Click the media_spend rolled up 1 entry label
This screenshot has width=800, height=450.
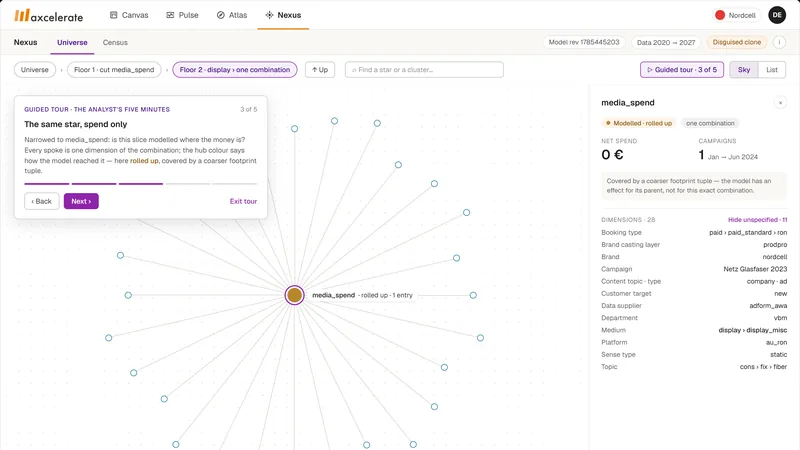pyautogui.click(x=362, y=295)
